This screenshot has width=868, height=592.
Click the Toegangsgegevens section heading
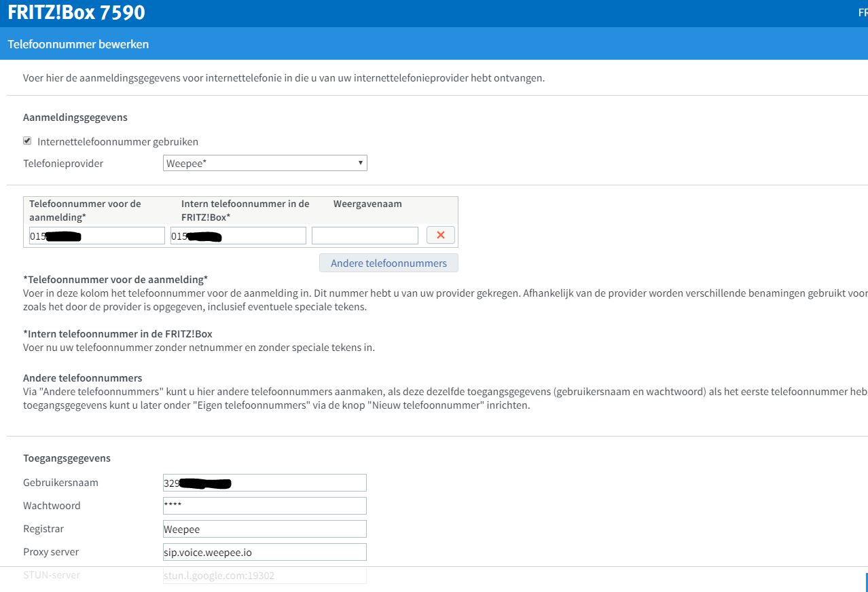67,458
